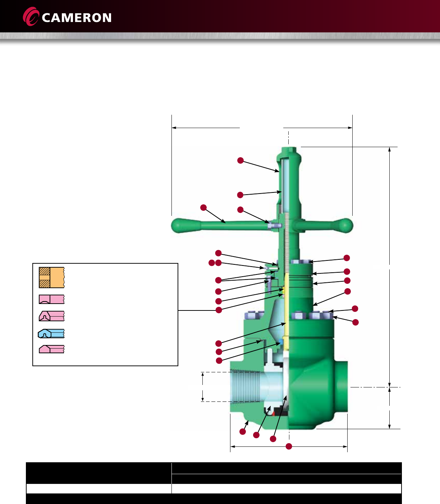This screenshot has height=504, width=440.
Task: Click the red callout dot on the bottom dimension line
Action: tap(289, 446)
